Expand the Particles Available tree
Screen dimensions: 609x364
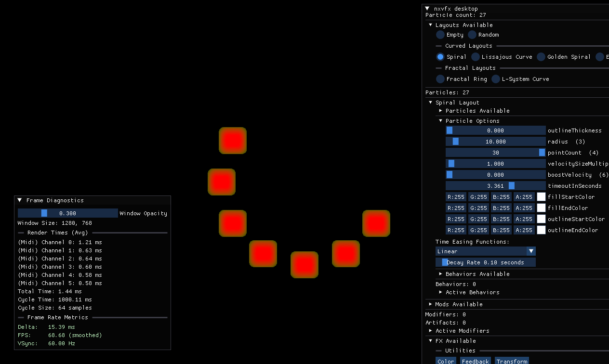point(440,110)
